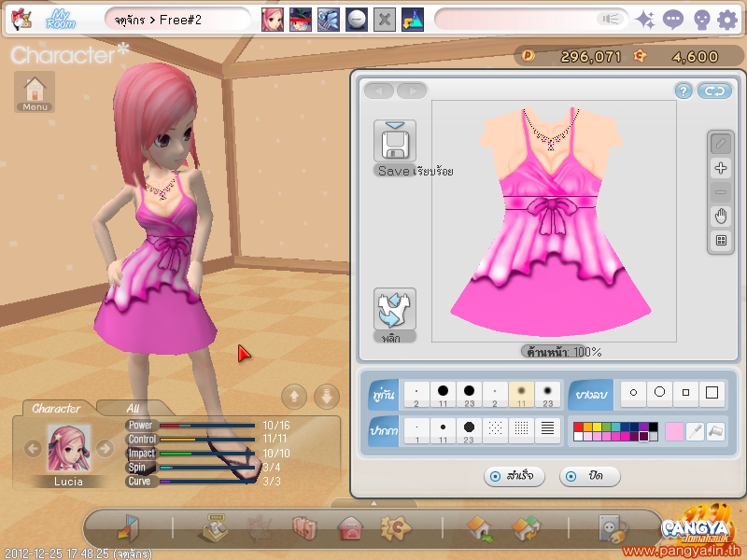747x560 pixels.
Task: Flip the dress view with พลิก icon
Action: pyautogui.click(x=395, y=309)
